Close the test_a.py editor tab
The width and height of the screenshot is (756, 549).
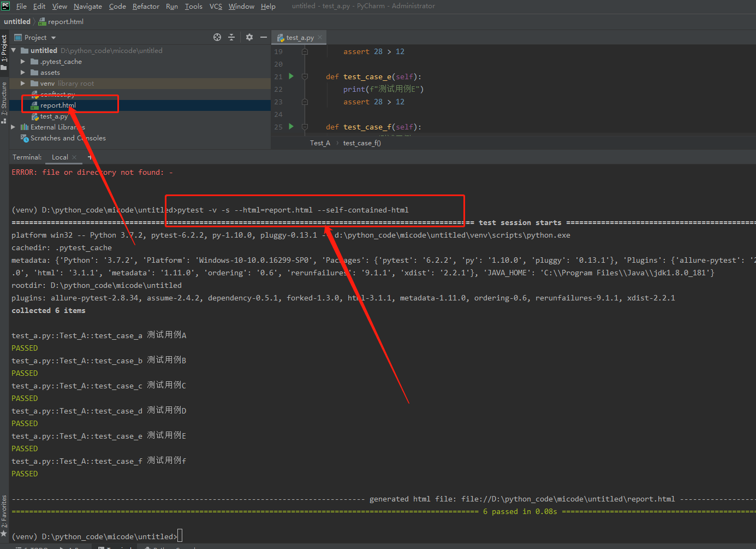(x=320, y=38)
